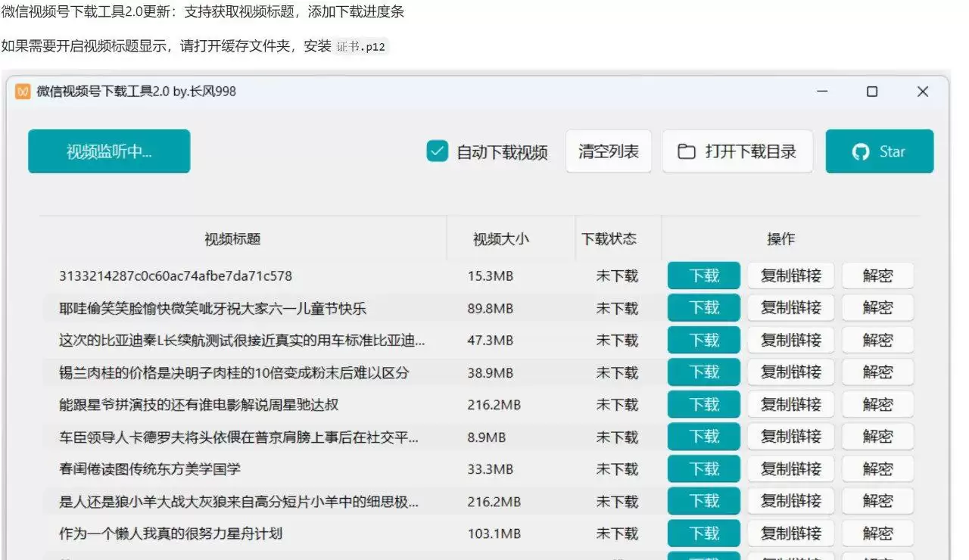Click the 视频监听中 button
Screen dimensions: 969x560
(109, 151)
